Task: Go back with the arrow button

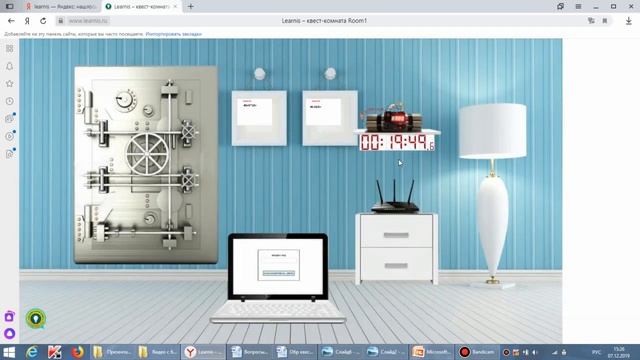Action: click(11, 20)
